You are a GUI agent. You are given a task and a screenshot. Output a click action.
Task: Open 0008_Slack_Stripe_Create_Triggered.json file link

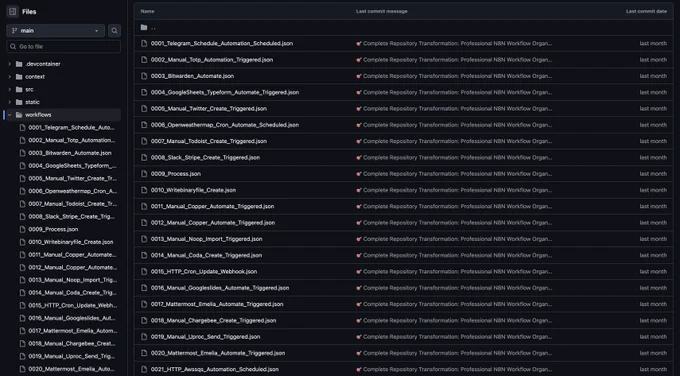click(x=205, y=157)
